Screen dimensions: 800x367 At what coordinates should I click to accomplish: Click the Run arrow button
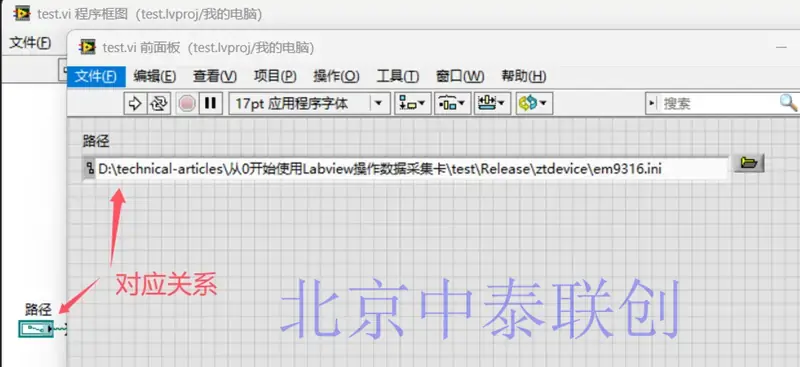click(135, 104)
